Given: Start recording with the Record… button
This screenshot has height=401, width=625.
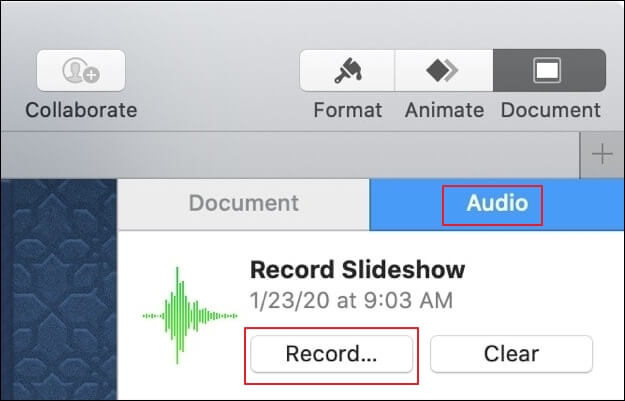Looking at the screenshot, I should click(x=332, y=354).
